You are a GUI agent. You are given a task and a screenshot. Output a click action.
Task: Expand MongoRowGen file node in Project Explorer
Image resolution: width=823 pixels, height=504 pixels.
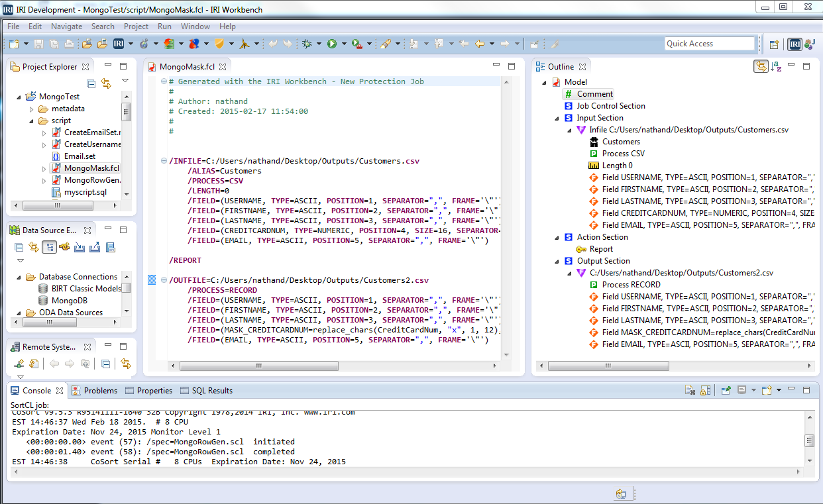[x=44, y=180]
